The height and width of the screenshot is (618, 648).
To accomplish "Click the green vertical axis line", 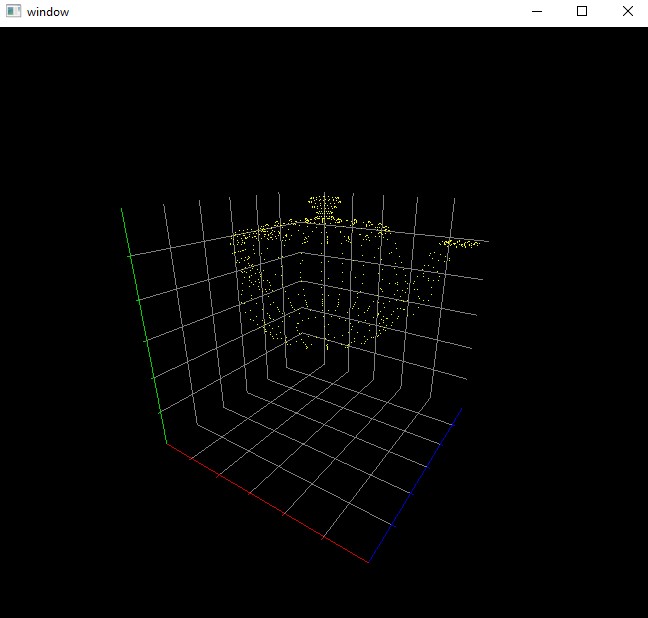I will (x=144, y=327).
